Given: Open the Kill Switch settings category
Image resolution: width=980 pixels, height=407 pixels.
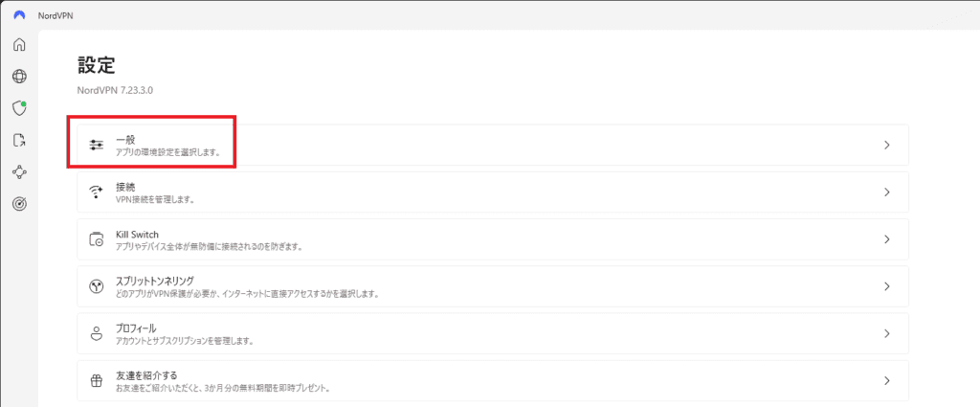Looking at the screenshot, I should coord(493,239).
